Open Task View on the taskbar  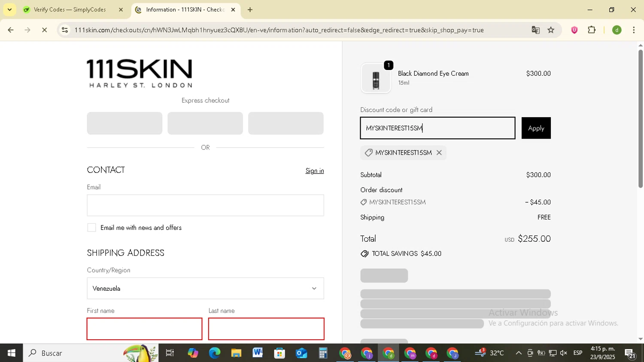coord(170,353)
